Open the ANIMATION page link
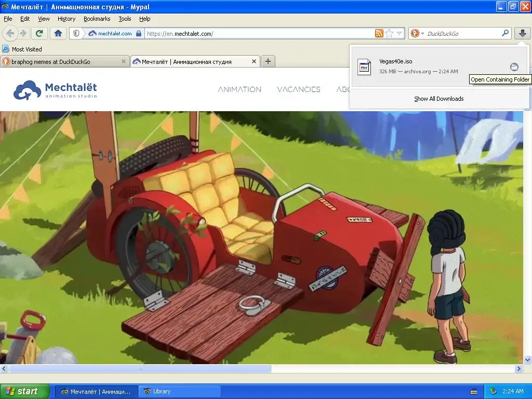The image size is (532, 399). tap(240, 89)
